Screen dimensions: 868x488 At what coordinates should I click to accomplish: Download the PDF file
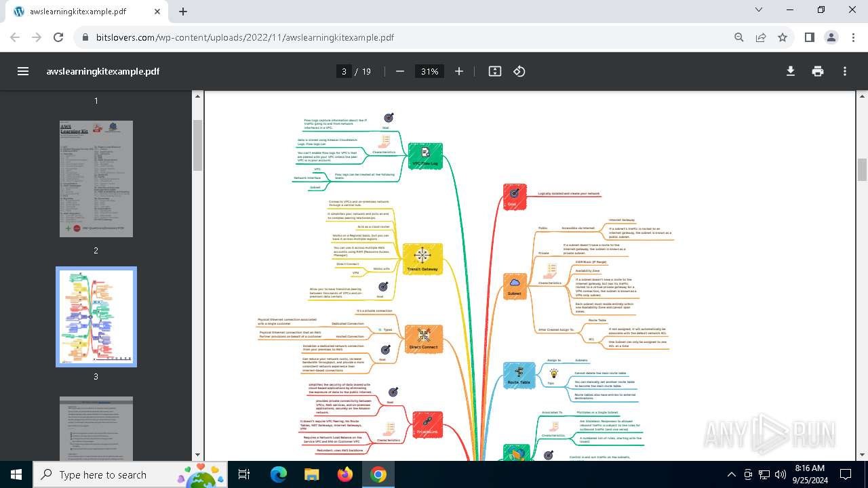[791, 71]
